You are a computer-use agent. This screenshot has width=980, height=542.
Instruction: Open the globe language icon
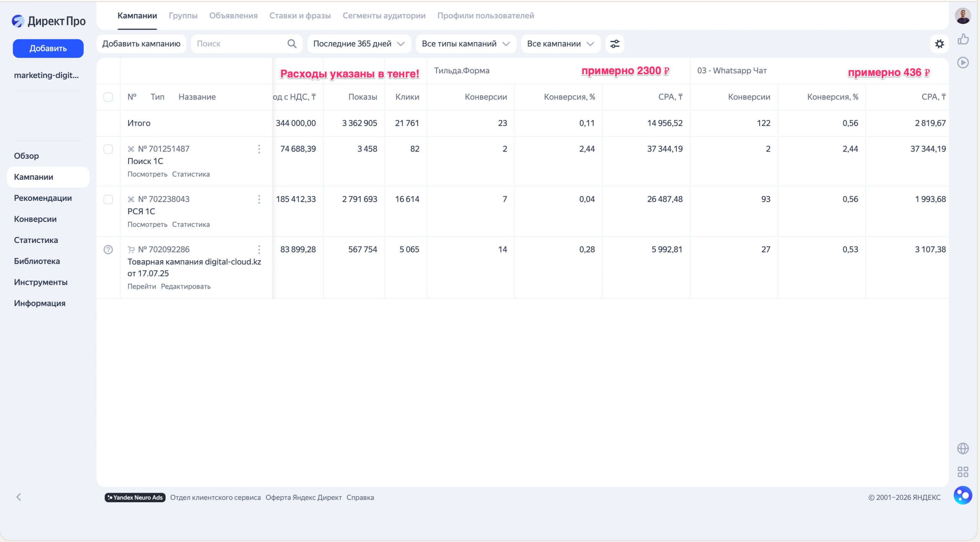[x=963, y=448]
